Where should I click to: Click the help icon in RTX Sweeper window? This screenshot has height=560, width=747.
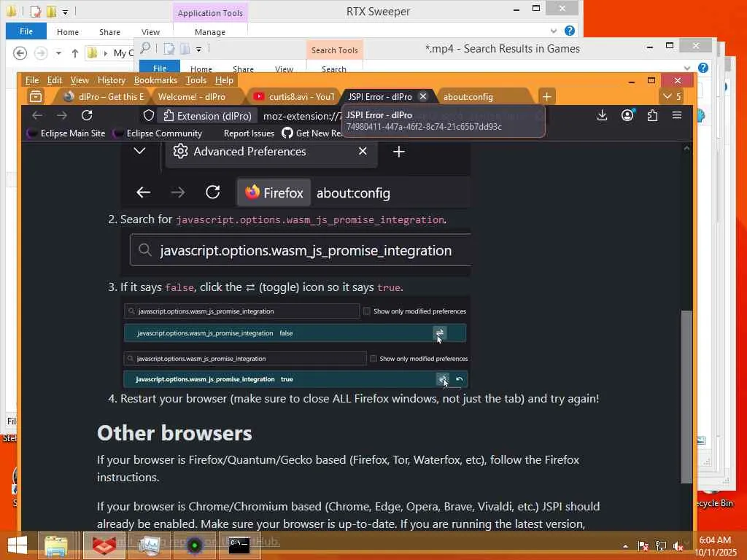[x=569, y=31]
